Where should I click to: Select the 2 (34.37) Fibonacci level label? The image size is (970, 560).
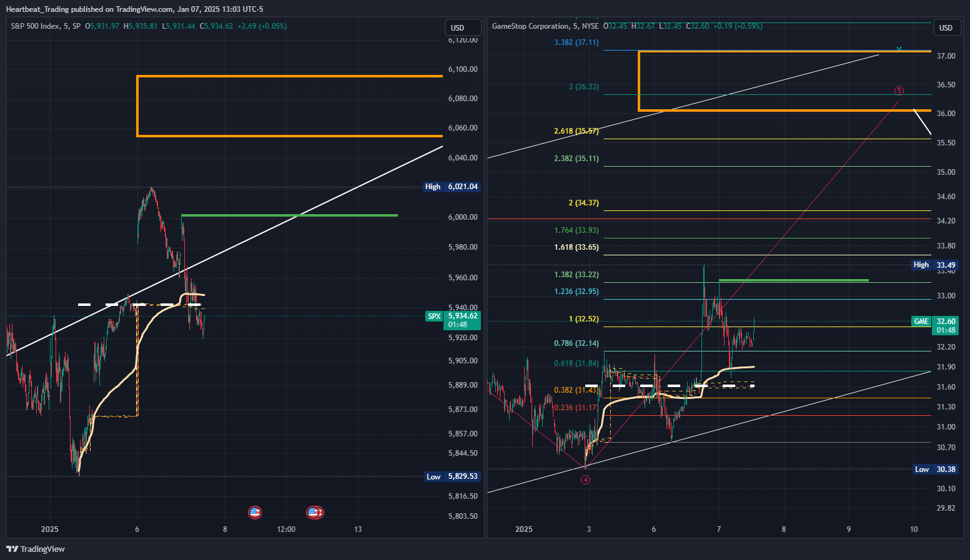pos(583,203)
